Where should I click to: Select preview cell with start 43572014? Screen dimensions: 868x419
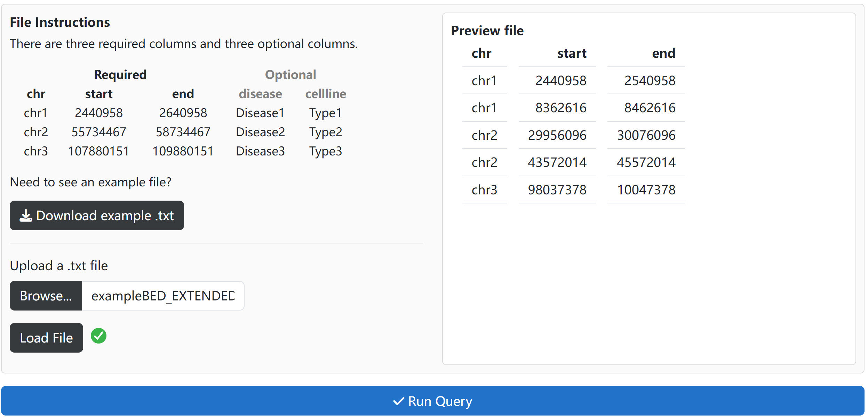557,162
